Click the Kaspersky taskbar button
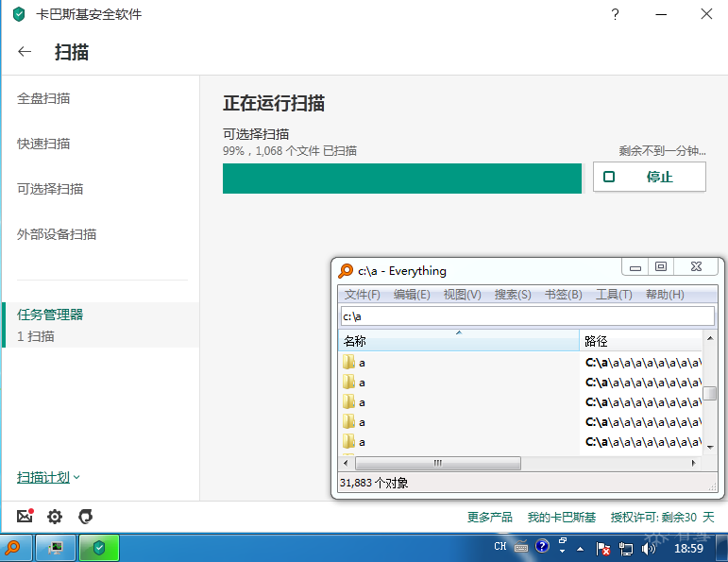Viewport: 728px width, 562px height. pyautogui.click(x=99, y=548)
